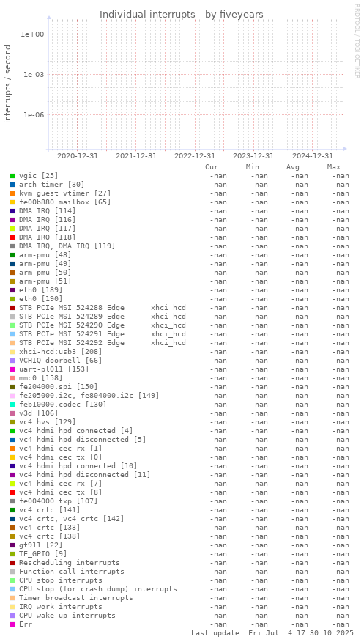Click the '1e+00' y-axis tick label
Screen dimensions: 364x642
(x=32, y=34)
